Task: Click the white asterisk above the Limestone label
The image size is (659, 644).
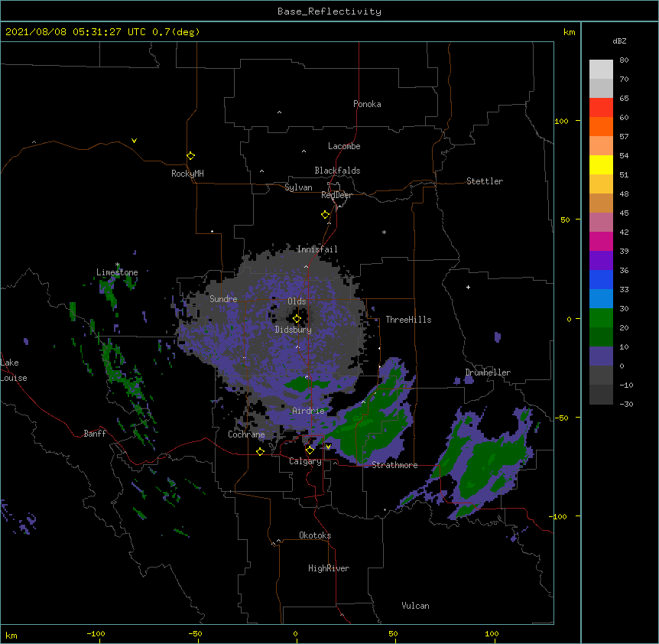Action: 117,265
